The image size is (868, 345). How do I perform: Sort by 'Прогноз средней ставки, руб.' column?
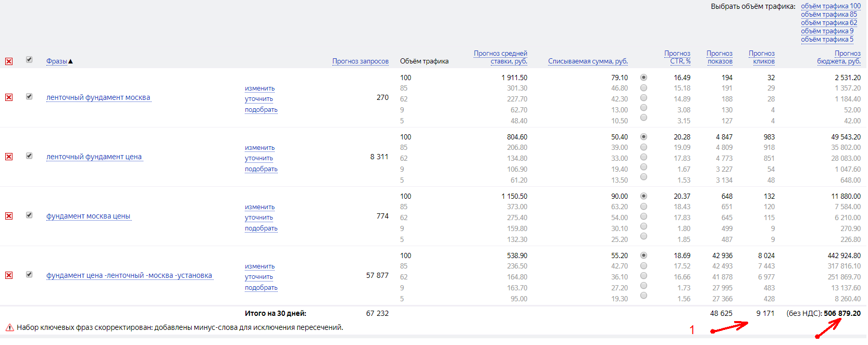pos(500,57)
